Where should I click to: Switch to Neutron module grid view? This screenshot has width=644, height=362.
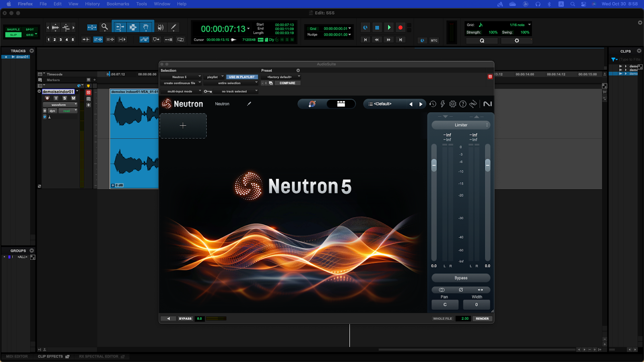click(341, 104)
